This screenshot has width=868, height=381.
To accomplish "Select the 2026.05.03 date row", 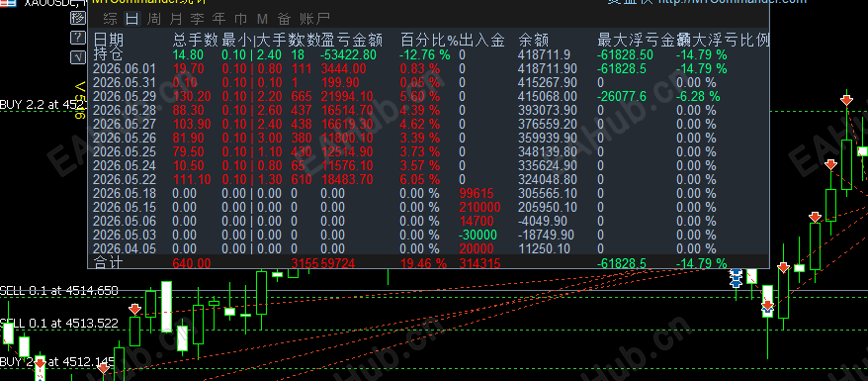I will point(125,235).
